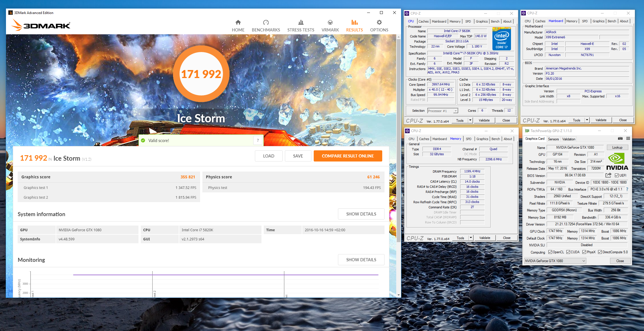Click the purple frequency line in Monitoring graph
This screenshot has height=331, width=644.
pyautogui.click(x=226, y=275)
